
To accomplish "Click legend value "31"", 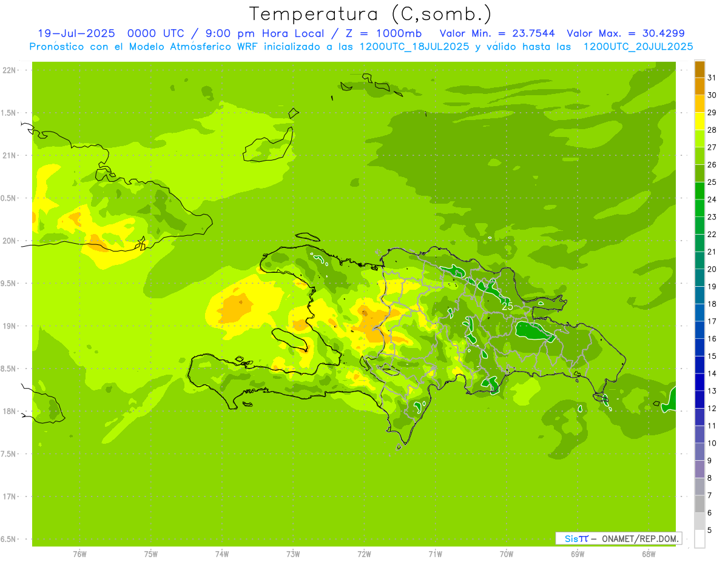I will click(x=712, y=78).
